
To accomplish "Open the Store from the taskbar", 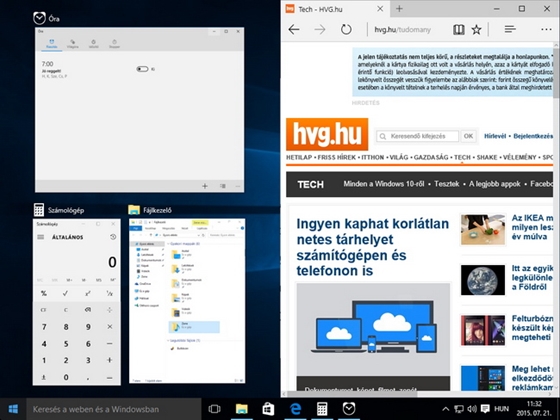I will (x=268, y=409).
